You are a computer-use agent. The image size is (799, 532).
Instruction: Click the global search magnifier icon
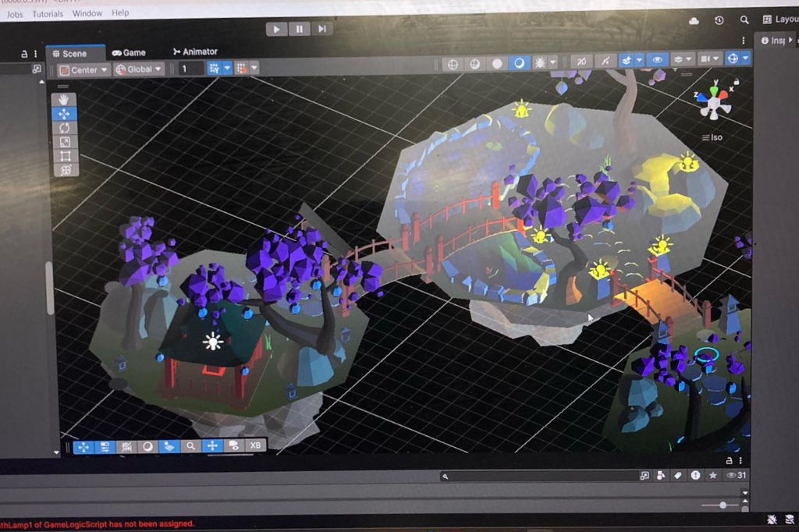(x=744, y=20)
